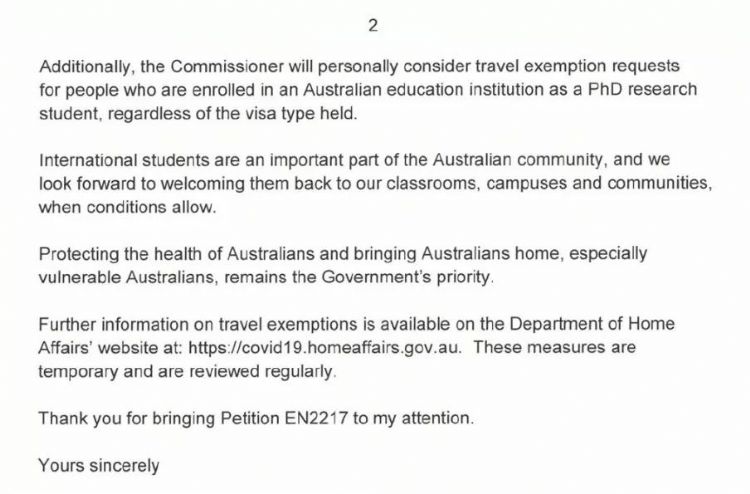Click the word 'Additionally' starting first paragraph
Screen dimensions: 750x494
click(85, 66)
